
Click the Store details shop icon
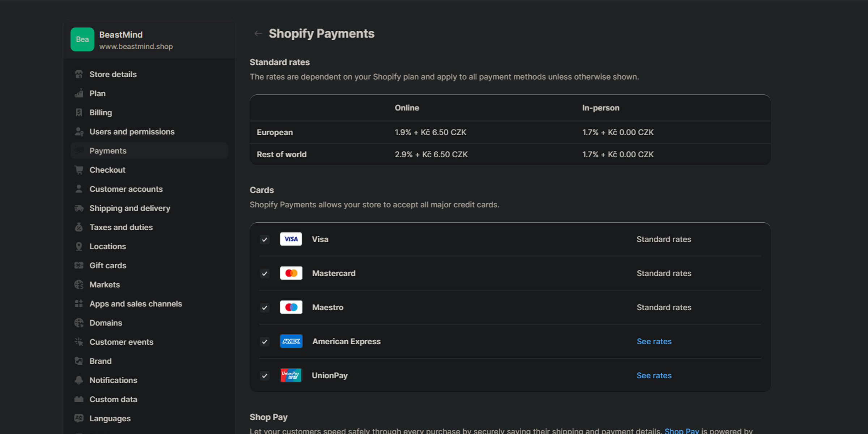pyautogui.click(x=79, y=74)
